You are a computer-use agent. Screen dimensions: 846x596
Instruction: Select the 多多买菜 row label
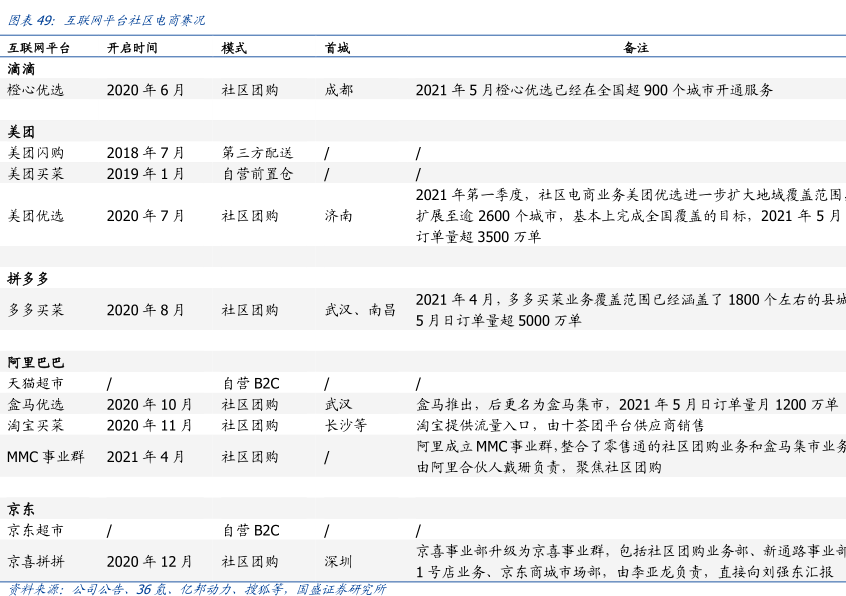[35, 310]
